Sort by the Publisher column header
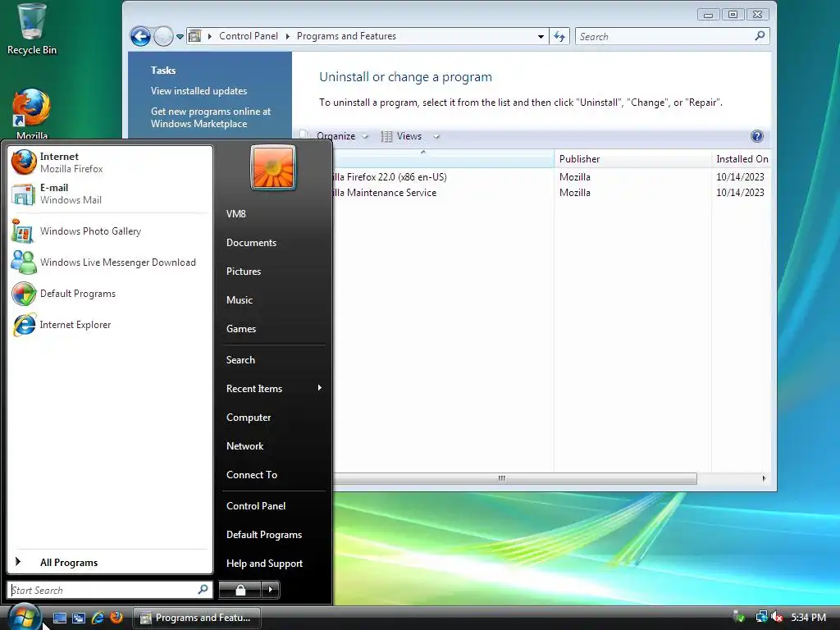Screen dimensions: 840x630 click(x=632, y=159)
